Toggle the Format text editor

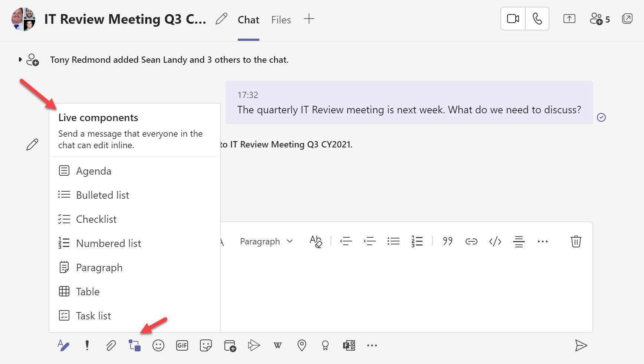(x=63, y=345)
